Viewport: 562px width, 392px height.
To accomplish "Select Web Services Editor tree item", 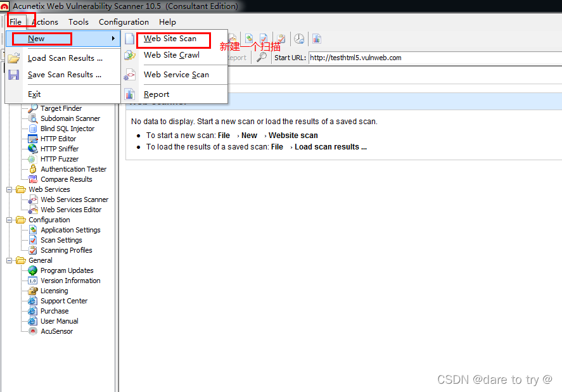I will [71, 210].
